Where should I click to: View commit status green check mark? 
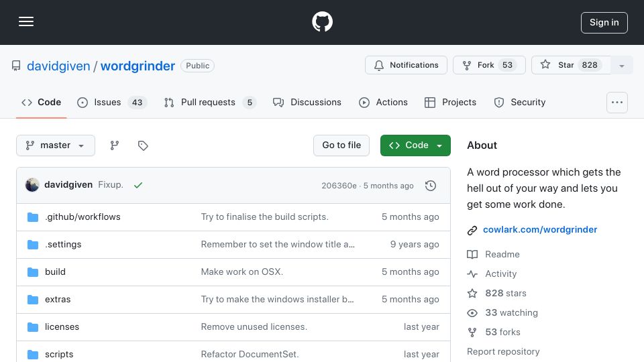(x=138, y=185)
